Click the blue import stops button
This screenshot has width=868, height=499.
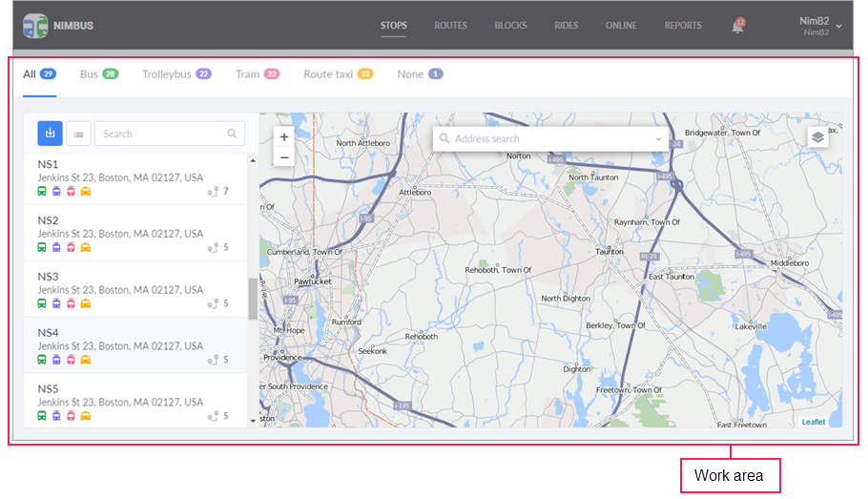50,135
